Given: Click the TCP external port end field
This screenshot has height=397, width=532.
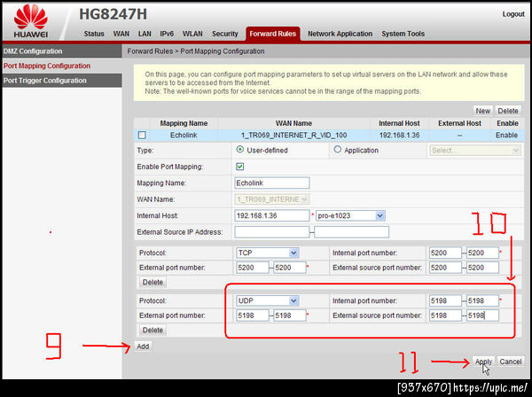Looking at the screenshot, I should click(290, 268).
